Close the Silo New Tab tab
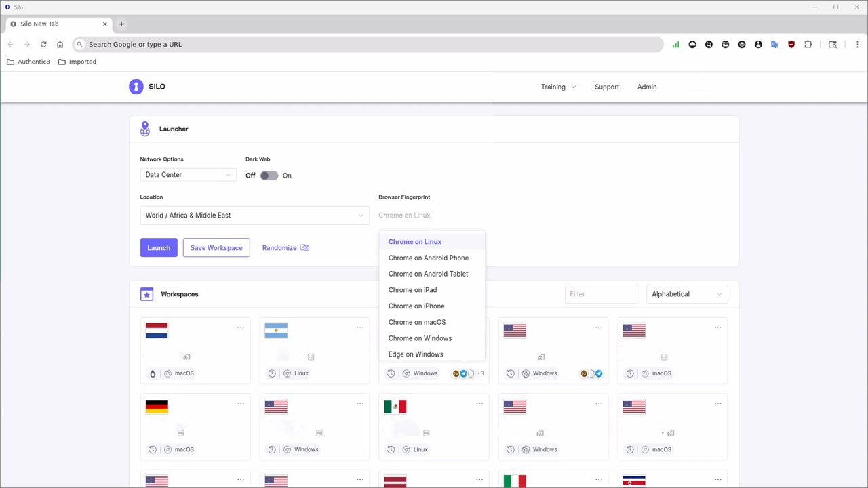 tap(105, 24)
